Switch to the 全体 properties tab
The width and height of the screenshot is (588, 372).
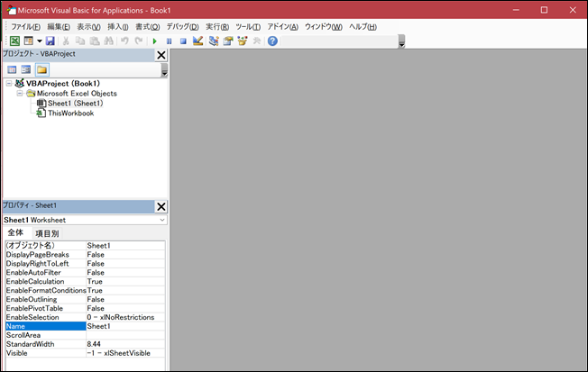pos(15,232)
